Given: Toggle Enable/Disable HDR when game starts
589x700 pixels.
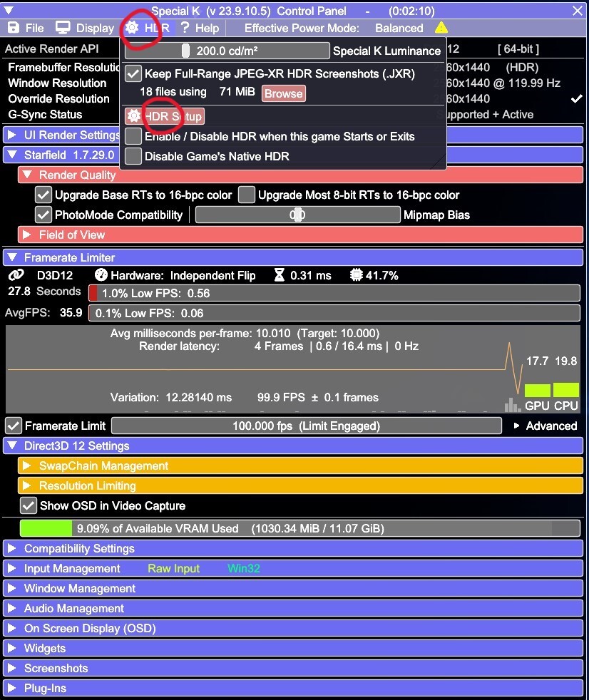Looking at the screenshot, I should 133,137.
